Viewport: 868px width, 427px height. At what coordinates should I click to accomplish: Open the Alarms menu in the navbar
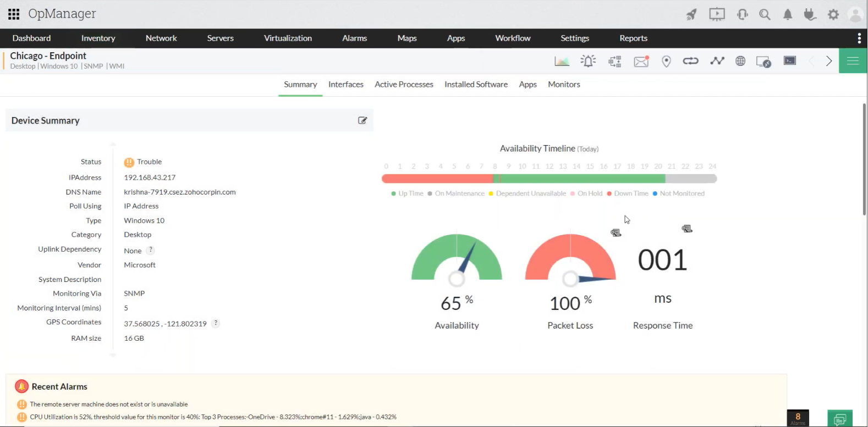point(355,38)
